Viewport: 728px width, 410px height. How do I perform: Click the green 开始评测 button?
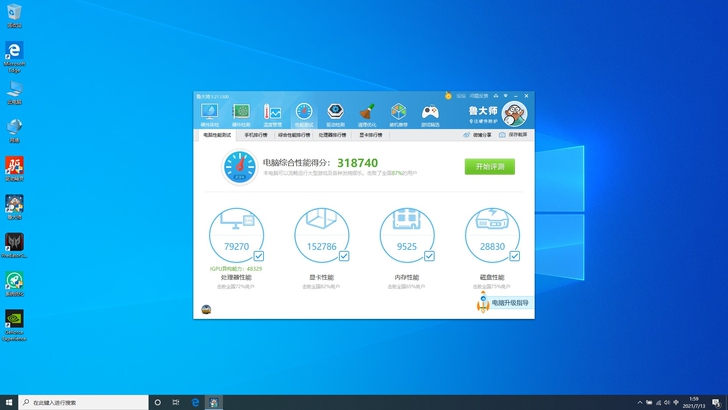click(x=490, y=167)
